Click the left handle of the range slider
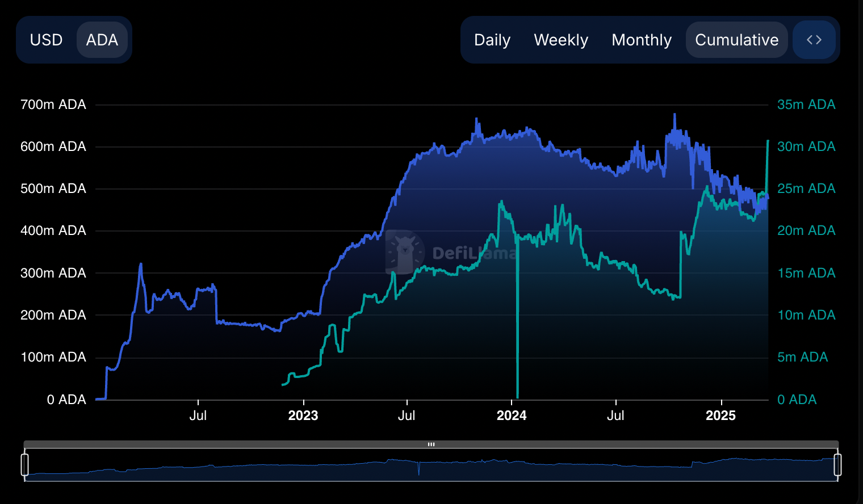Viewport: 863px width, 504px height. 25,464
